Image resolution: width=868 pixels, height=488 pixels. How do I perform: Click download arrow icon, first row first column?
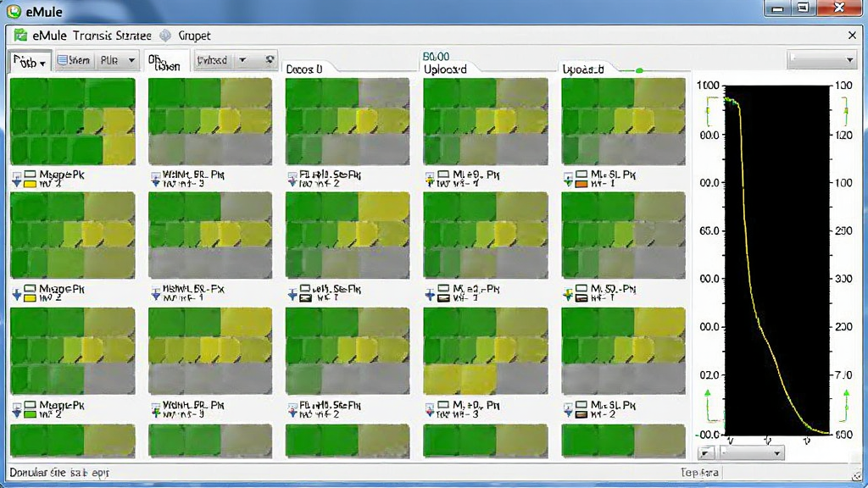pos(17,179)
